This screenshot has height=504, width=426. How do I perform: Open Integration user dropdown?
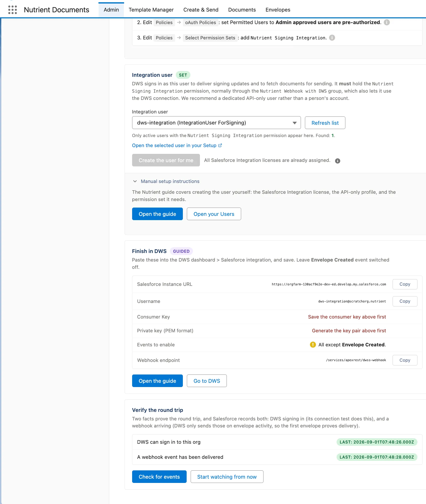coord(216,123)
